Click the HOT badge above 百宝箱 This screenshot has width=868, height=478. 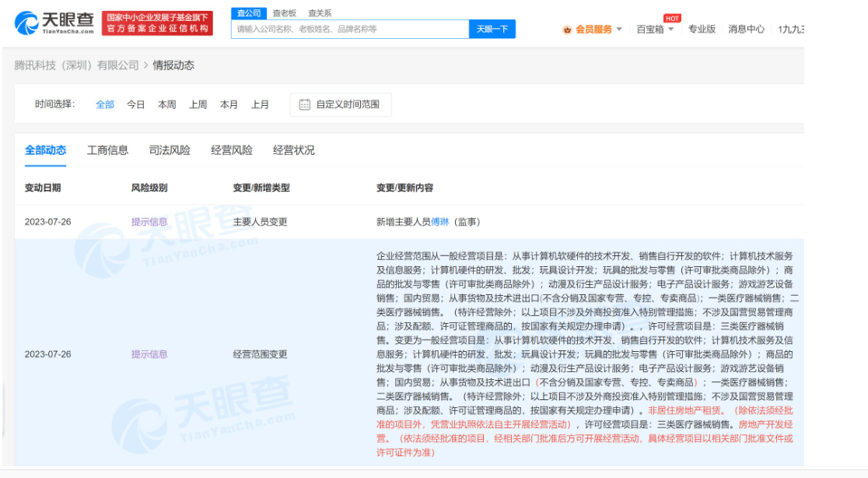[x=672, y=18]
